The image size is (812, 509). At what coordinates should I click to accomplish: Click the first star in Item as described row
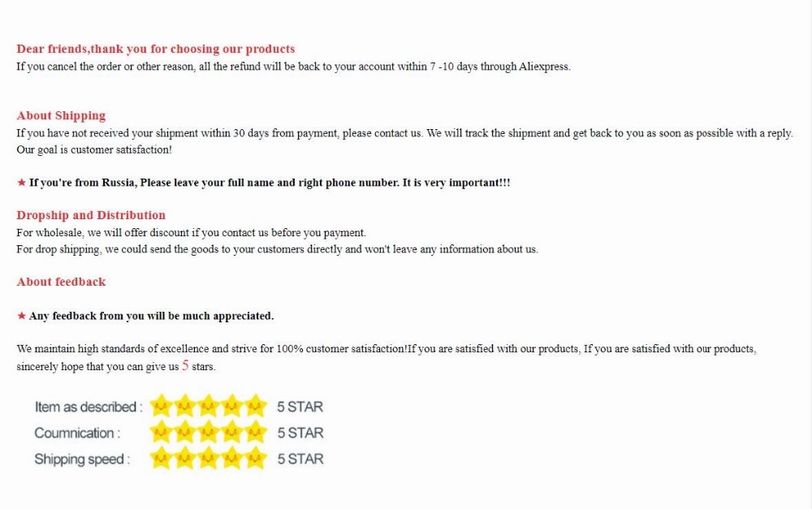coord(161,405)
